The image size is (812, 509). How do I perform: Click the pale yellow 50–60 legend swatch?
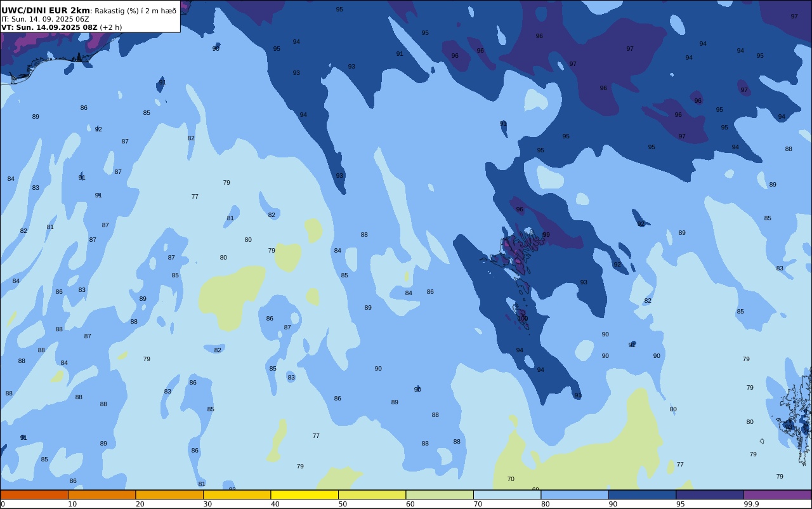click(372, 494)
